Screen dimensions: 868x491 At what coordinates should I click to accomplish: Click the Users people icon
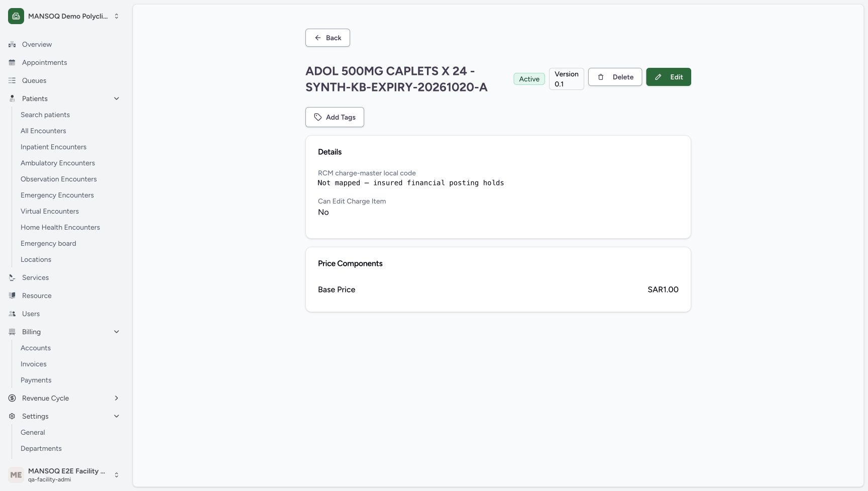(x=12, y=314)
